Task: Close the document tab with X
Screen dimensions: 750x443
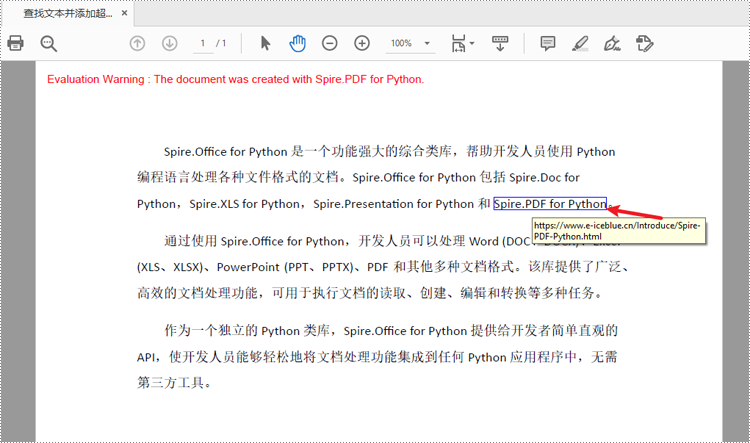Action: tap(124, 13)
